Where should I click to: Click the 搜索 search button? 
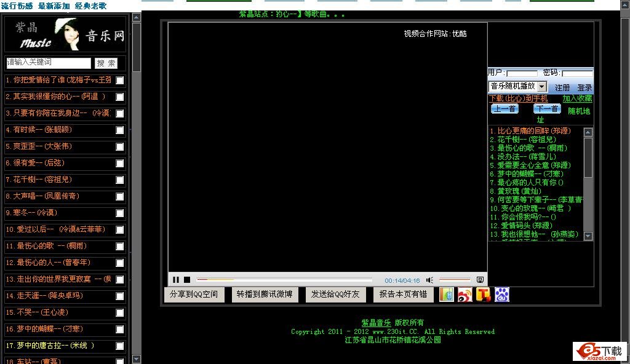[108, 63]
